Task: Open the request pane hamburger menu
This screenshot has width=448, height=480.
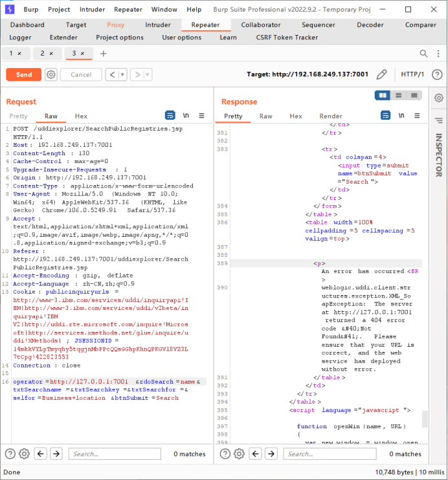Action: click(201, 115)
